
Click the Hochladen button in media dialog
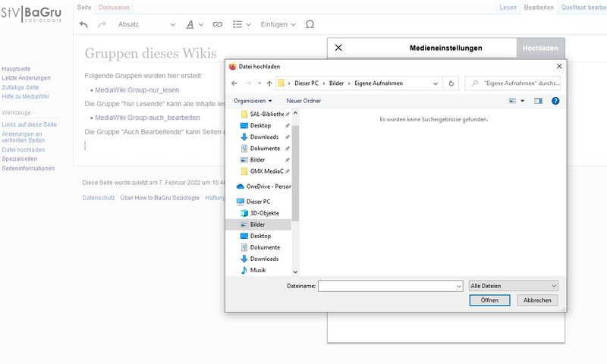540,48
